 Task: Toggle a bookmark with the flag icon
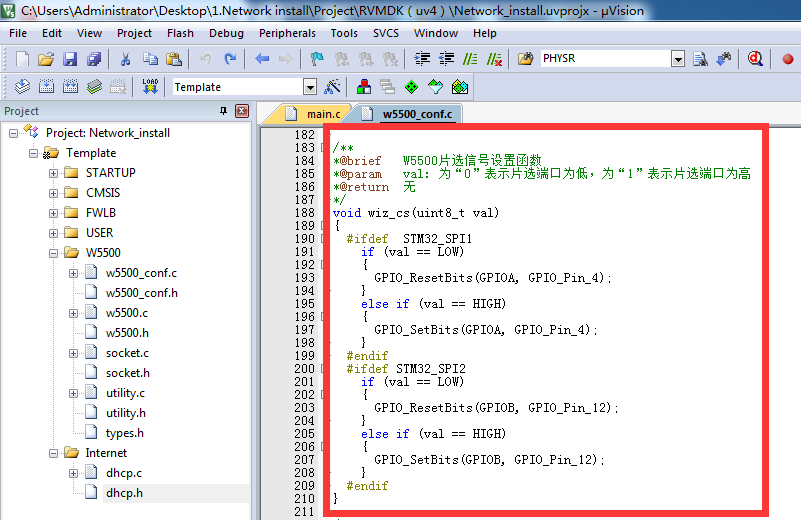(317, 59)
